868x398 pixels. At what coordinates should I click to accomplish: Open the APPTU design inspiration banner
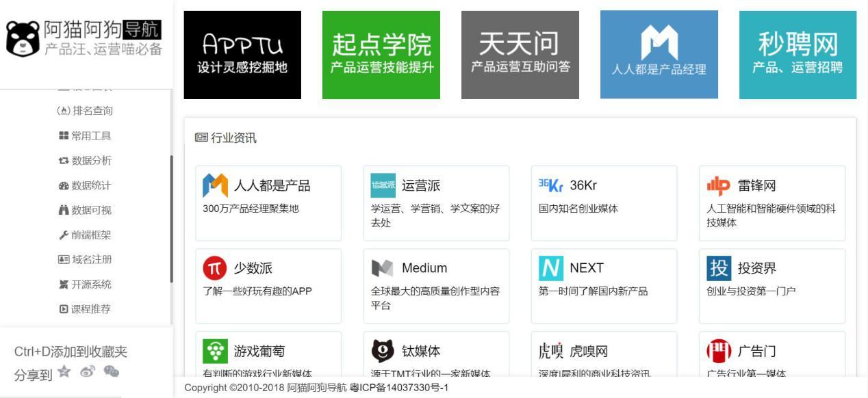tap(242, 55)
